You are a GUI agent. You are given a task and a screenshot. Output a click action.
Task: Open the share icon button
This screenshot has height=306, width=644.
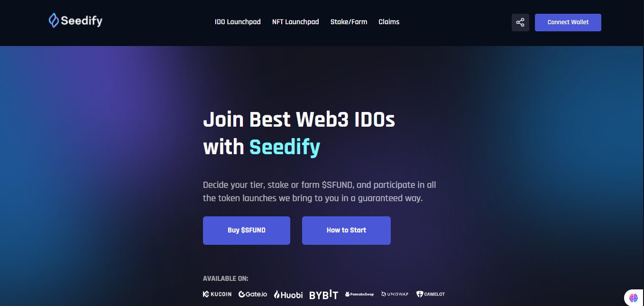click(x=520, y=22)
